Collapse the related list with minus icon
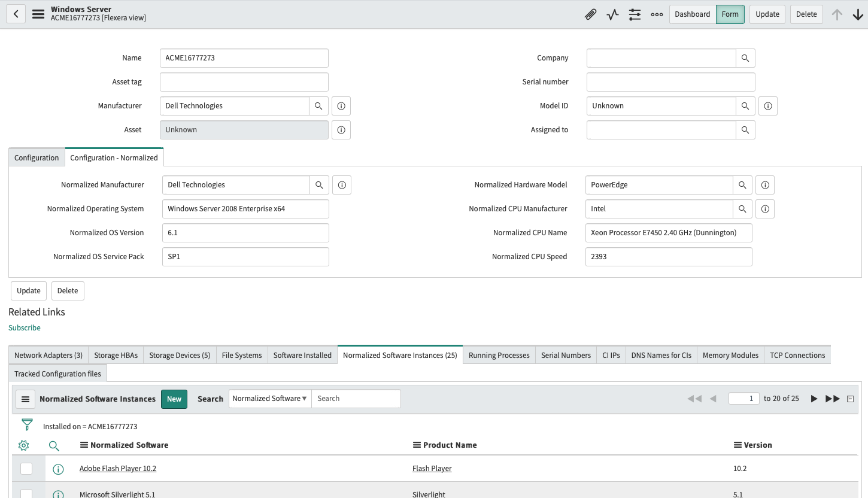Image resolution: width=868 pixels, height=498 pixels. [850, 399]
